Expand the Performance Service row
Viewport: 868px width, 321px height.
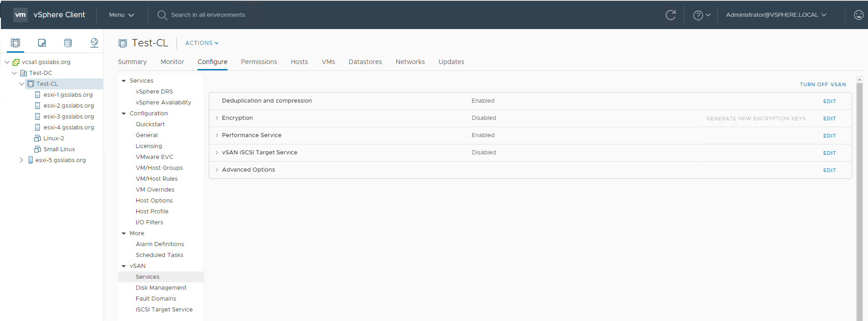pos(217,135)
